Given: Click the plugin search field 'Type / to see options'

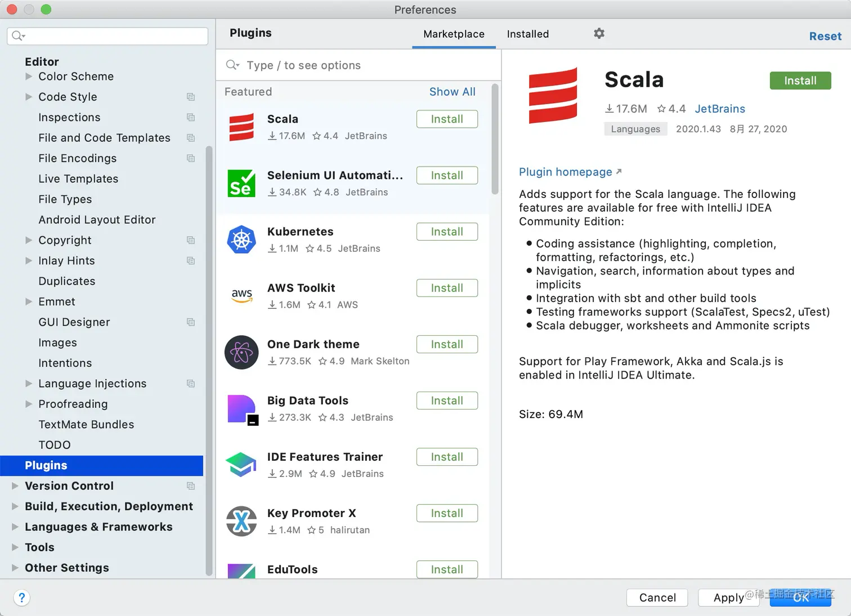Looking at the screenshot, I should point(359,65).
